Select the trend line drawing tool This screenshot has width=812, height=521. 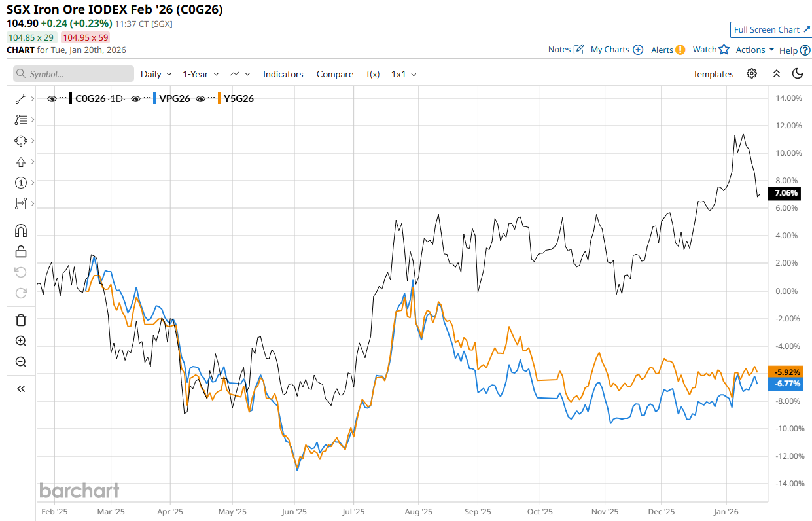coord(21,99)
